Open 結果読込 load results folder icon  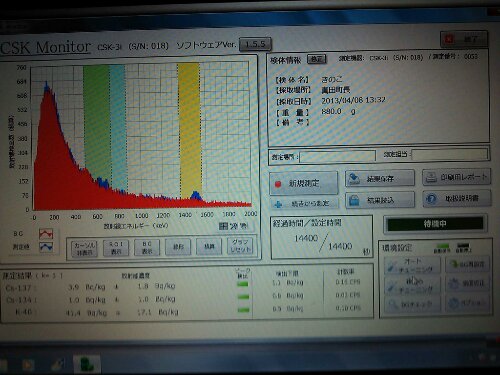380,200
